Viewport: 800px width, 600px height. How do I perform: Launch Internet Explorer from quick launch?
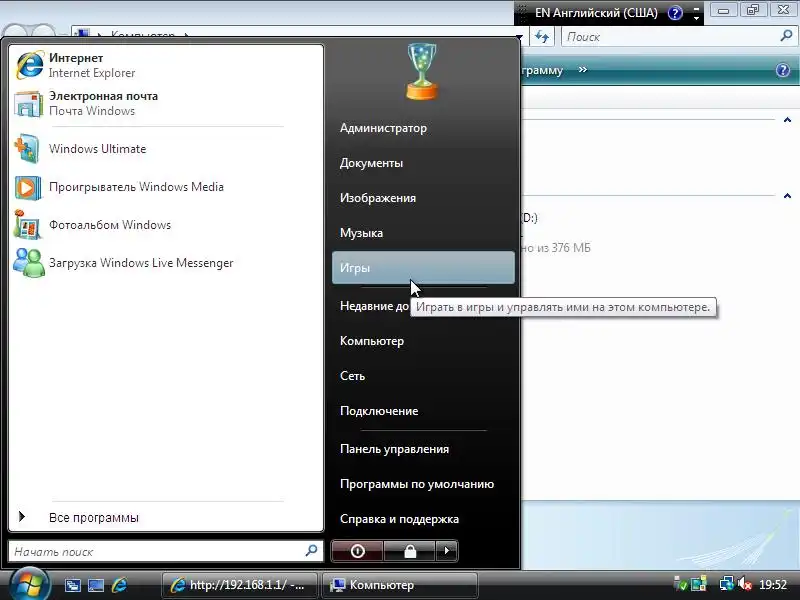pos(119,585)
